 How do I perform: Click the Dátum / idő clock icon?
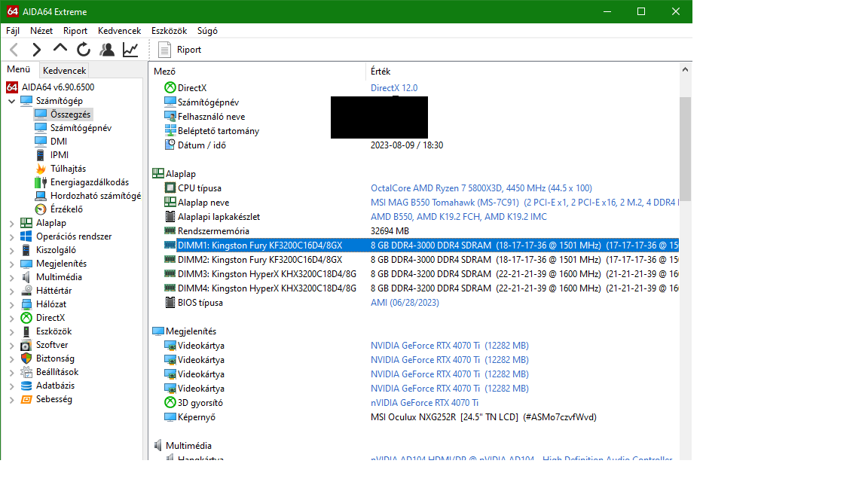pos(170,145)
